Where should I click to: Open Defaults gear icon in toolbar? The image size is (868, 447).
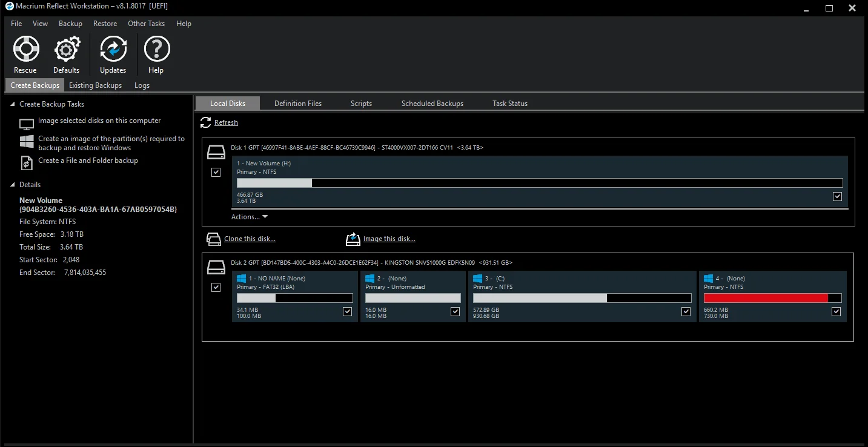click(x=67, y=49)
